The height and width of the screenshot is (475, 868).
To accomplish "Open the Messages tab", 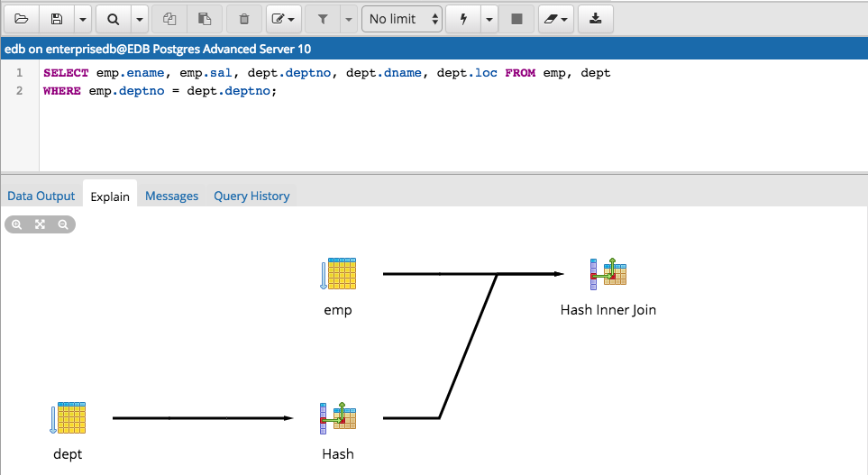I will [171, 196].
